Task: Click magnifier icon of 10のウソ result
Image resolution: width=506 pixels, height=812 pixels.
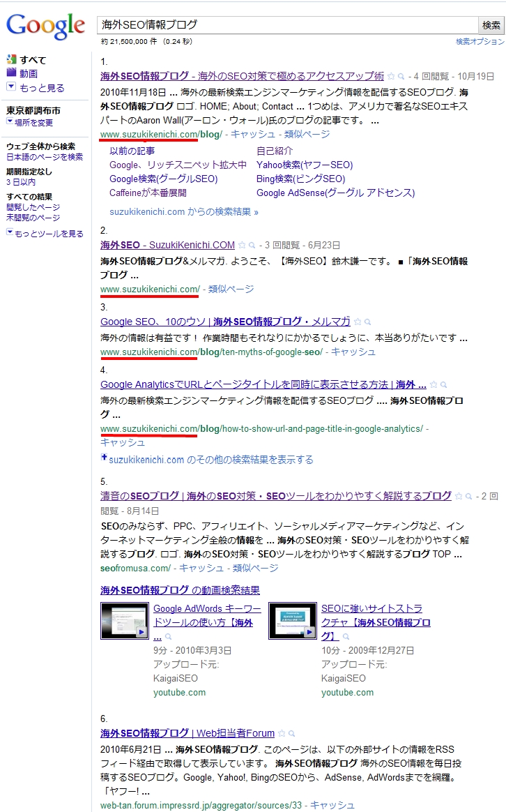Action: point(367,322)
